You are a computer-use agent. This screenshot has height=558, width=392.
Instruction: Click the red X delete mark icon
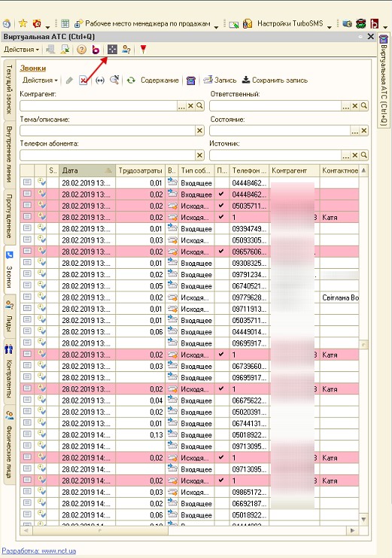pyautogui.click(x=83, y=81)
